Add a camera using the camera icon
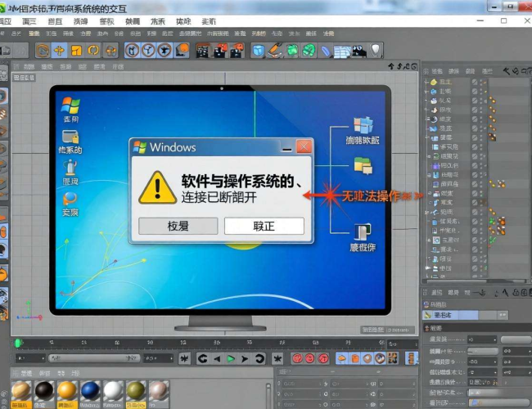The width and height of the screenshot is (532, 409). 359,52
